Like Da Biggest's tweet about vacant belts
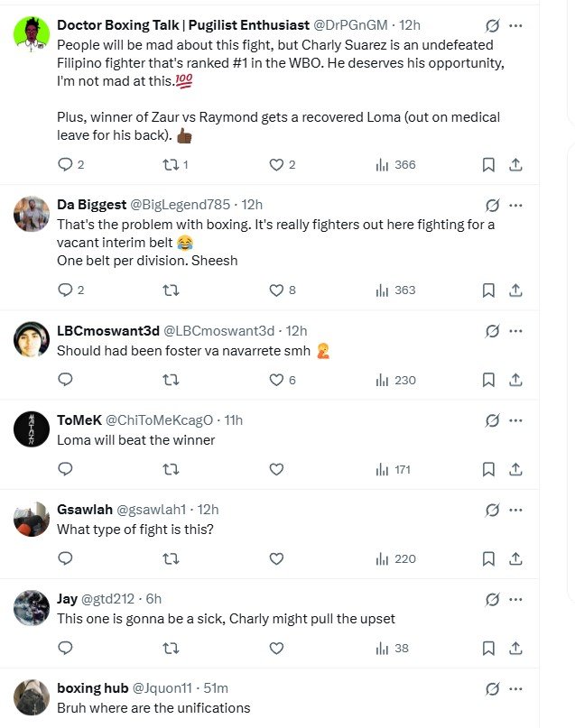 277,290
